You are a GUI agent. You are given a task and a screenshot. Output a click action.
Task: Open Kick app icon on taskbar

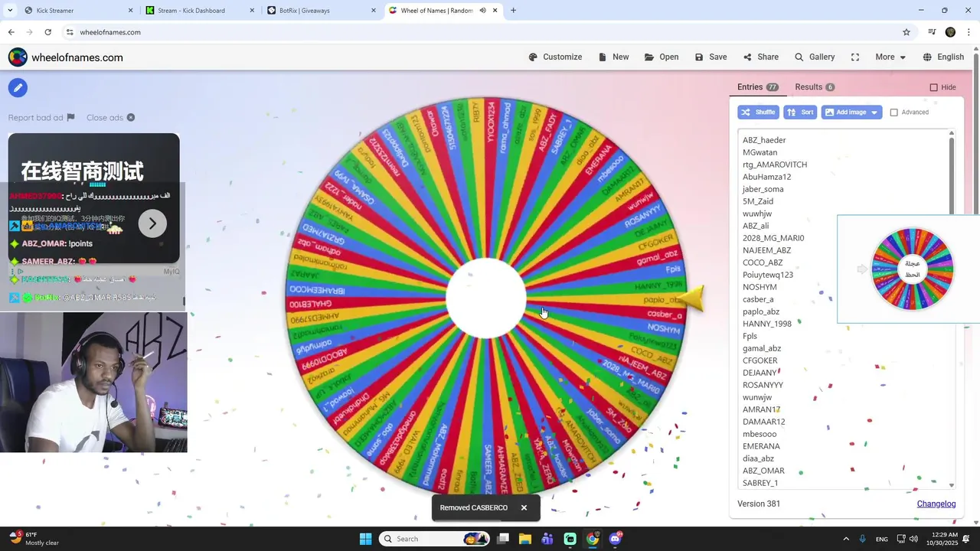tap(570, 539)
